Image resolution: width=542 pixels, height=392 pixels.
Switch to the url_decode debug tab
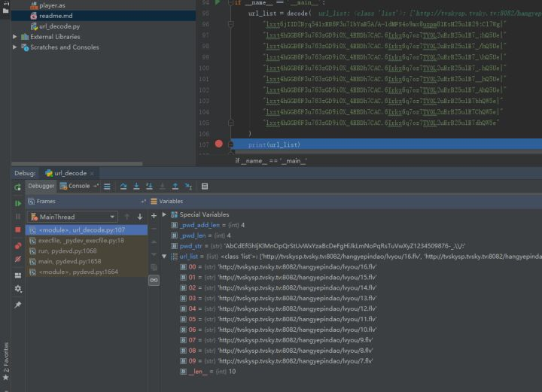[66, 173]
